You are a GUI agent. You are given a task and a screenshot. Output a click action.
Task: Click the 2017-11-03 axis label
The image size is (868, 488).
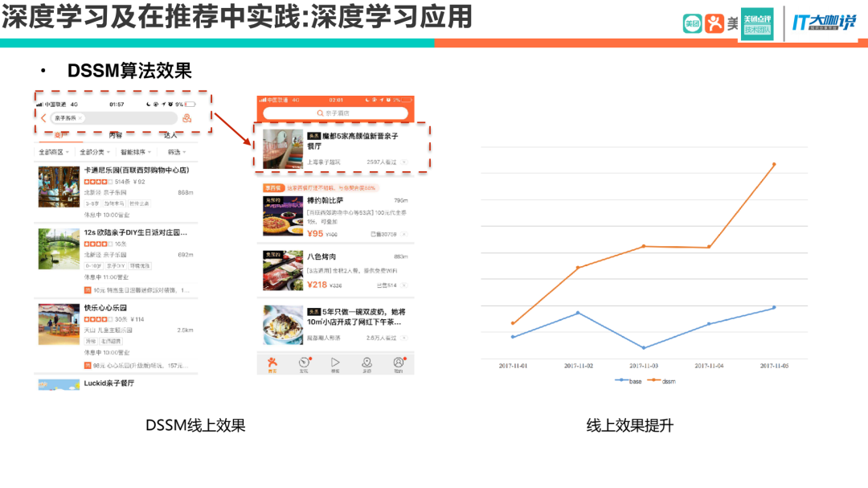[x=644, y=366]
